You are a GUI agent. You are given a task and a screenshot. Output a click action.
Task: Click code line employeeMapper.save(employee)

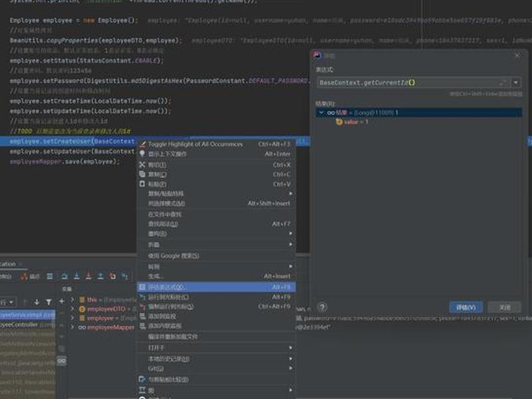tap(65, 162)
